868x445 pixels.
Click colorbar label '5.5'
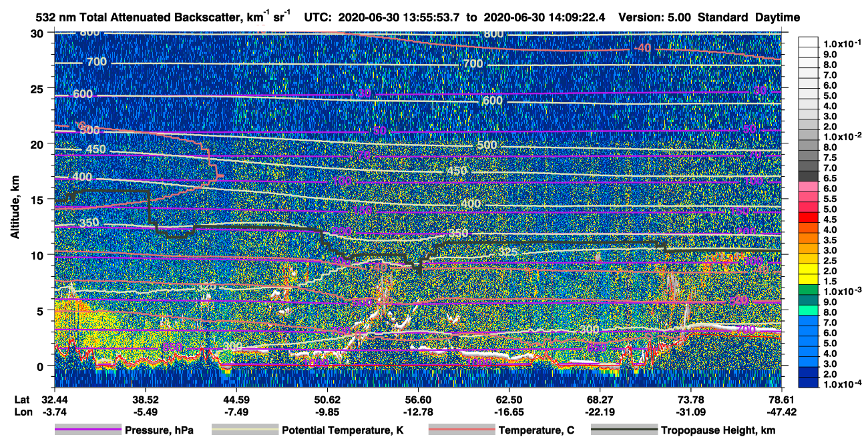(830, 199)
